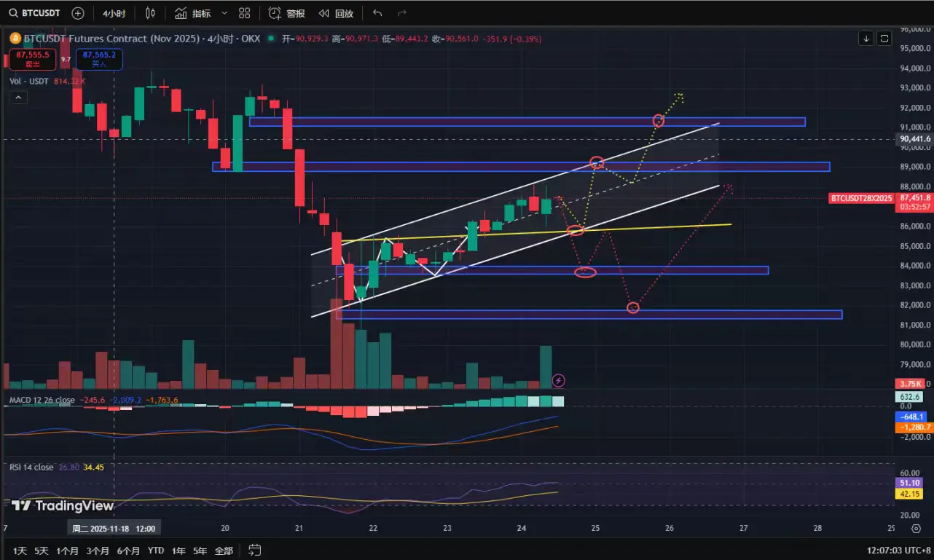Open the 4小时 timeframe interval selector
Viewport: 934px width, 560px height.
coord(113,13)
